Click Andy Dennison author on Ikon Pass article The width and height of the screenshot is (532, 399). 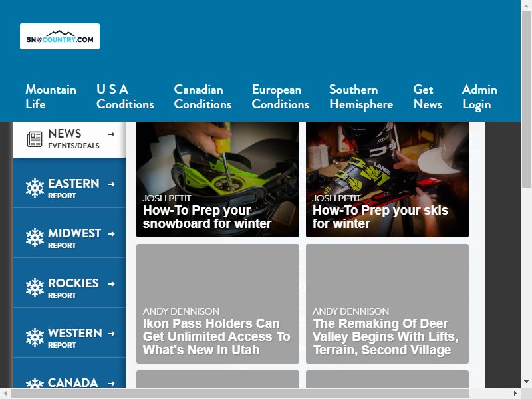(181, 311)
